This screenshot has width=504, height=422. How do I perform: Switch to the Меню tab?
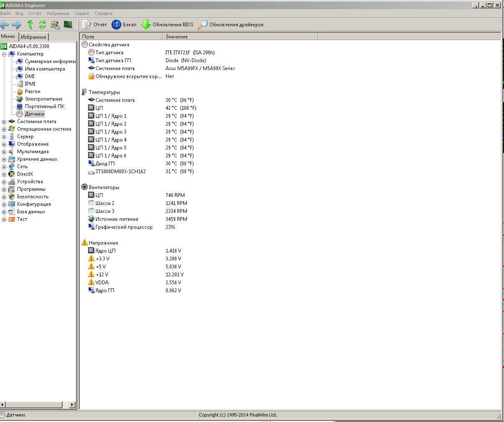point(8,37)
